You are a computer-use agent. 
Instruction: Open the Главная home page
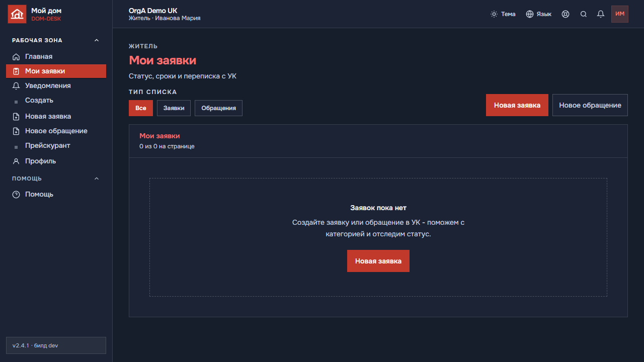pos(56,57)
